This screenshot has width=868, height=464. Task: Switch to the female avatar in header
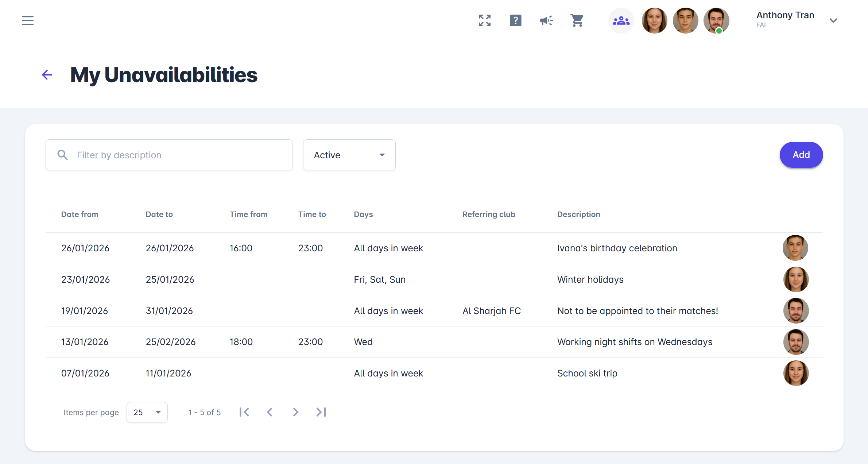click(654, 21)
